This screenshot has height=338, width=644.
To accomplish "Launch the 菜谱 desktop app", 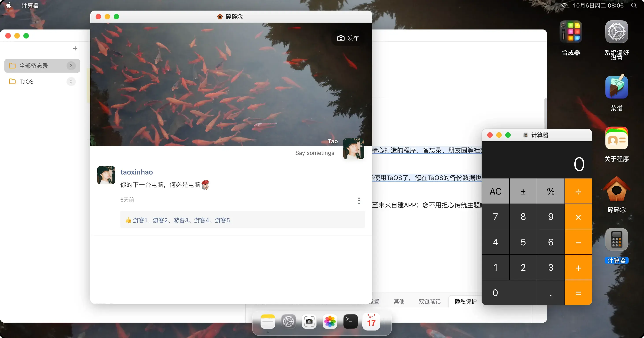I will click(616, 87).
